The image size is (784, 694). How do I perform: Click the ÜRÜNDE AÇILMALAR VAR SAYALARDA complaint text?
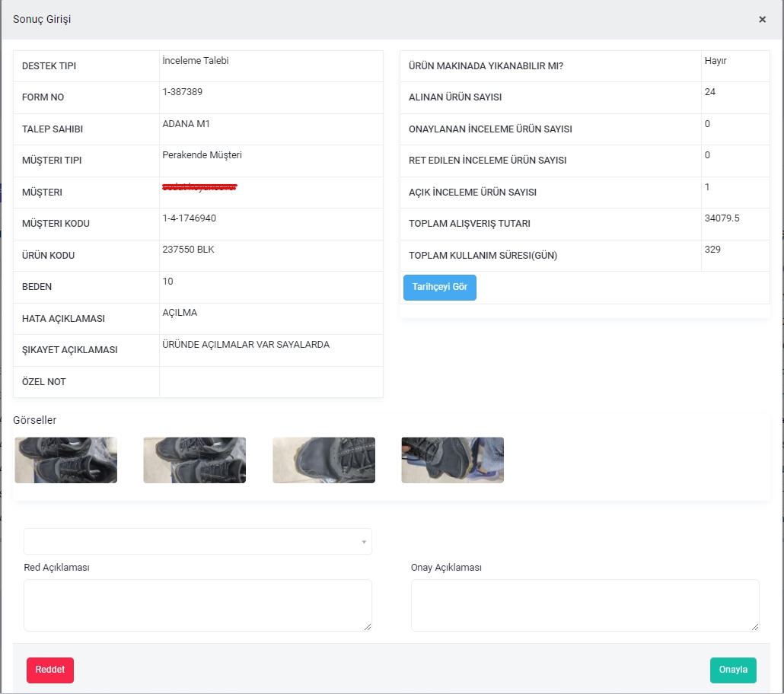(x=246, y=345)
